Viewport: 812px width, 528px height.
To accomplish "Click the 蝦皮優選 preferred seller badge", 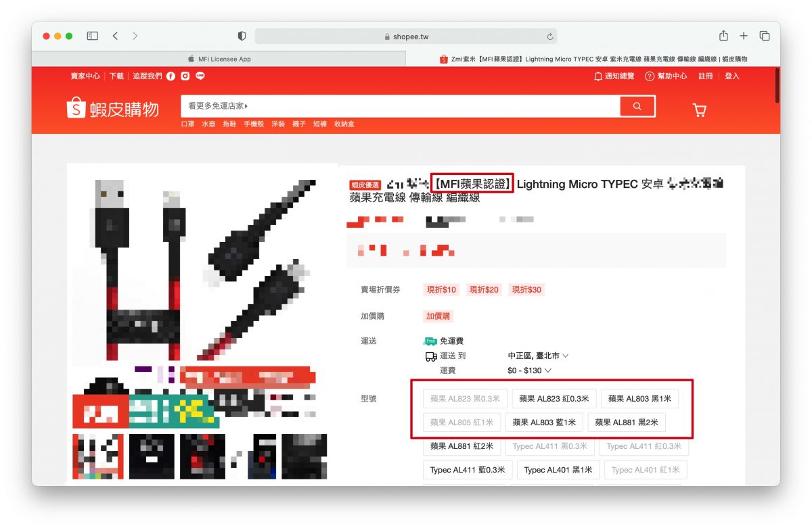I will pos(365,185).
